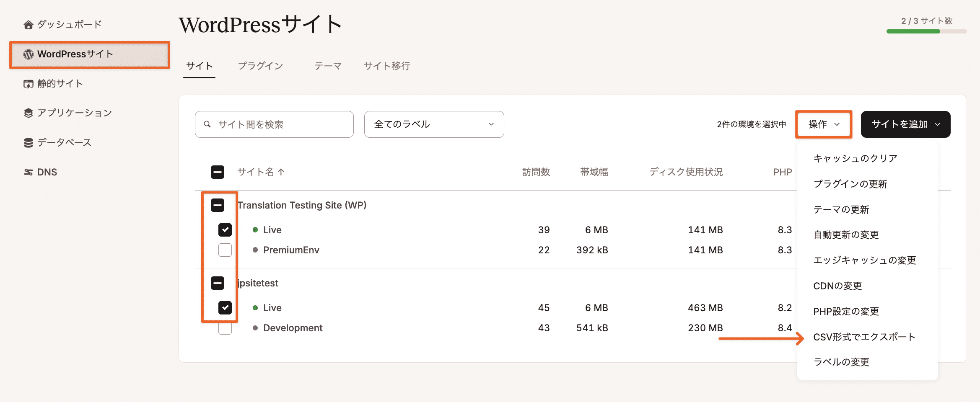Sort by 訪問数 column header
Image resolution: width=980 pixels, height=402 pixels.
536,172
